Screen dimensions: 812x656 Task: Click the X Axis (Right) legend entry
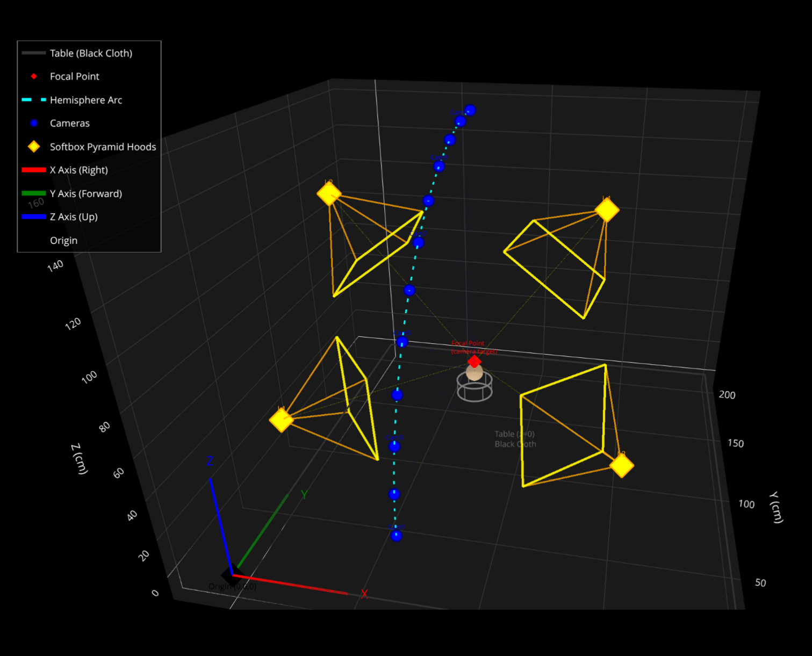(89, 170)
